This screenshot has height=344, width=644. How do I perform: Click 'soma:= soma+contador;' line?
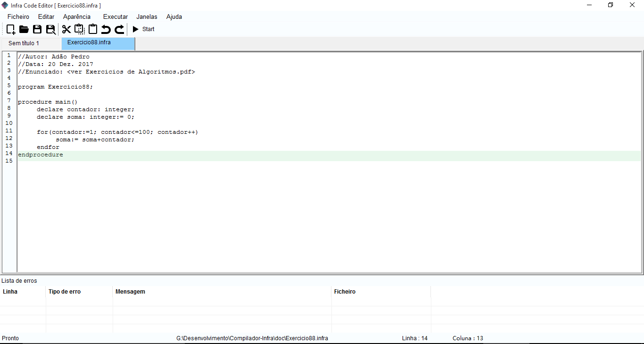pyautogui.click(x=95, y=139)
